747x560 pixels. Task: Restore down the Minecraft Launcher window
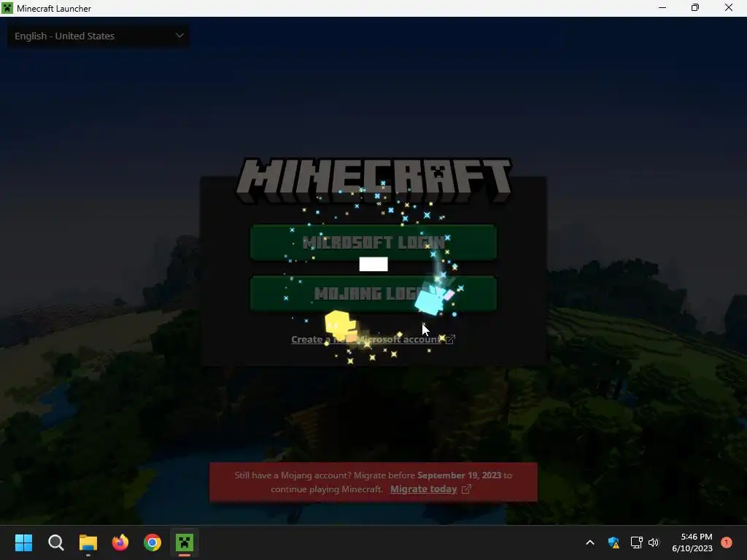695,7
